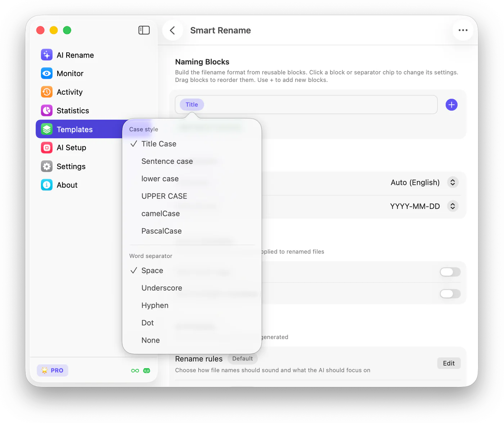Enable the first toggle switch in the upper settings row
Image resolution: width=504 pixels, height=423 pixels.
click(x=450, y=272)
